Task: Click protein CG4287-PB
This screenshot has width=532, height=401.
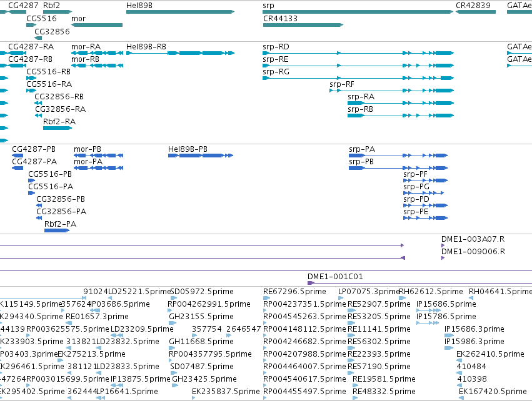Action: 34,149
